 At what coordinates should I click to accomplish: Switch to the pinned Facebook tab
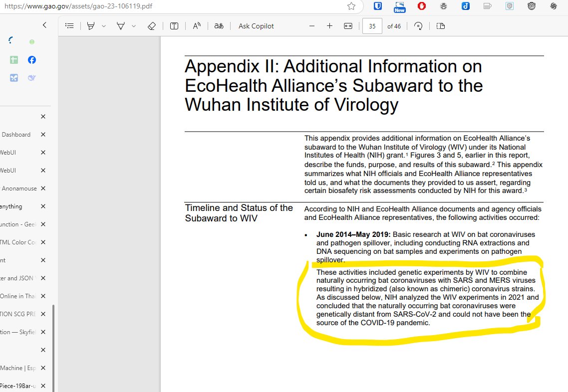32,60
